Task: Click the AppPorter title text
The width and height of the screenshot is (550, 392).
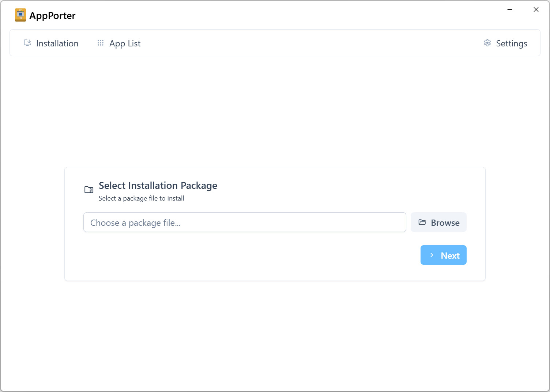Action: click(x=52, y=16)
